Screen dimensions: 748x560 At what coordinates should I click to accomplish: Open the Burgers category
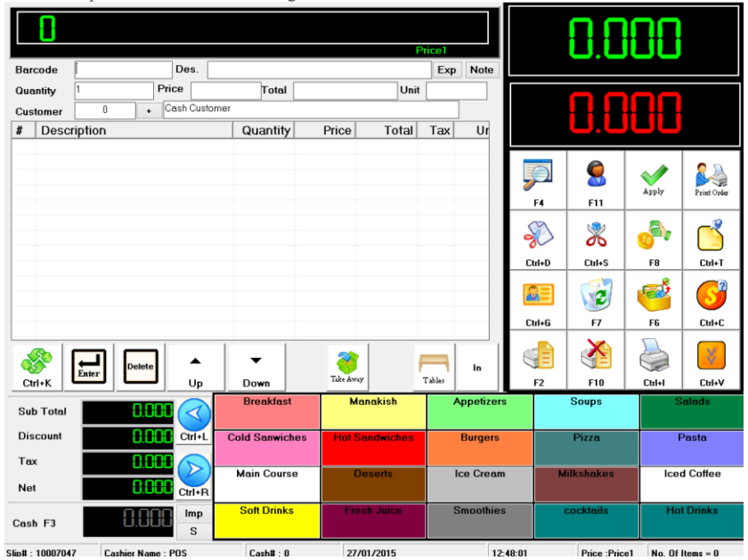[480, 448]
